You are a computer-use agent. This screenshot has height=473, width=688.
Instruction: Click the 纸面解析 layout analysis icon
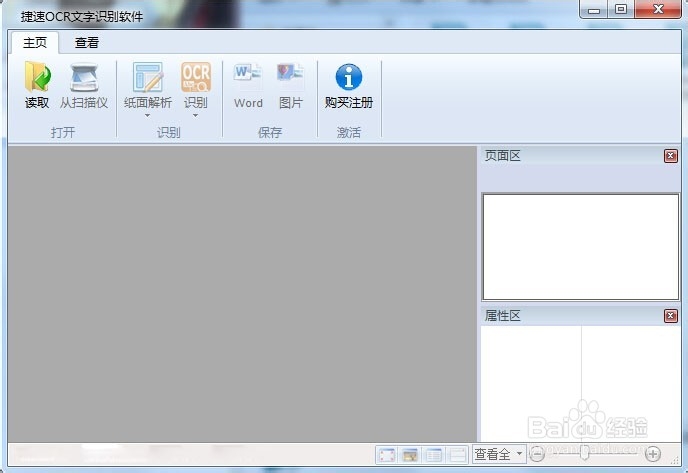148,77
